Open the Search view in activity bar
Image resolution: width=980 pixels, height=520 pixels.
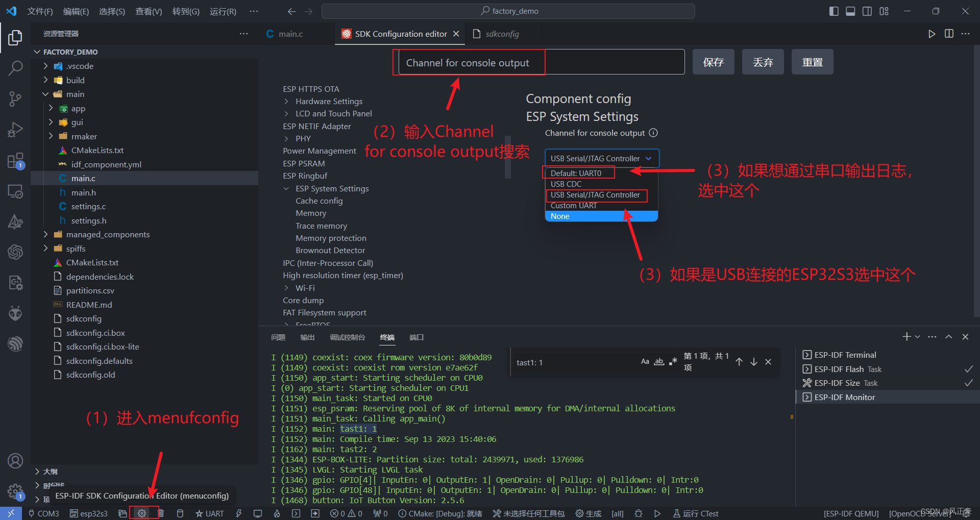15,68
